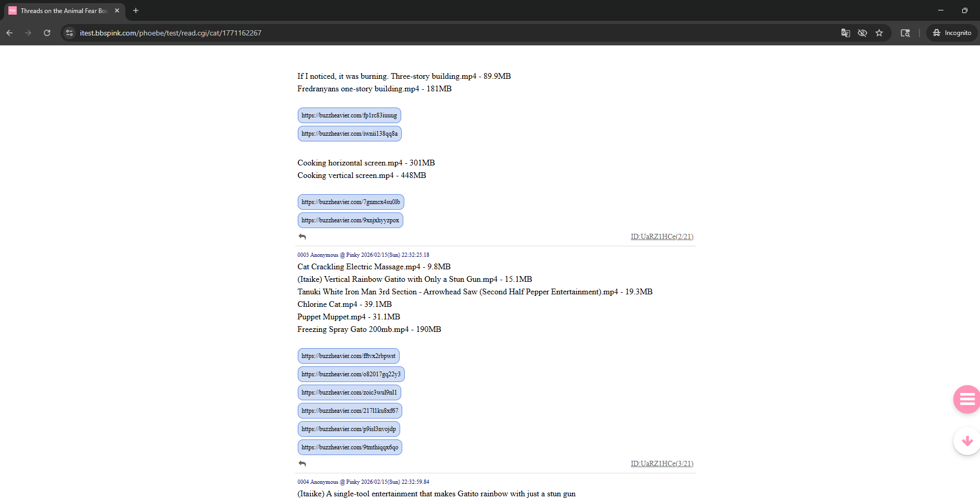This screenshot has height=501, width=980.
Task: Open a new tab with the plus button
Action: [136, 10]
